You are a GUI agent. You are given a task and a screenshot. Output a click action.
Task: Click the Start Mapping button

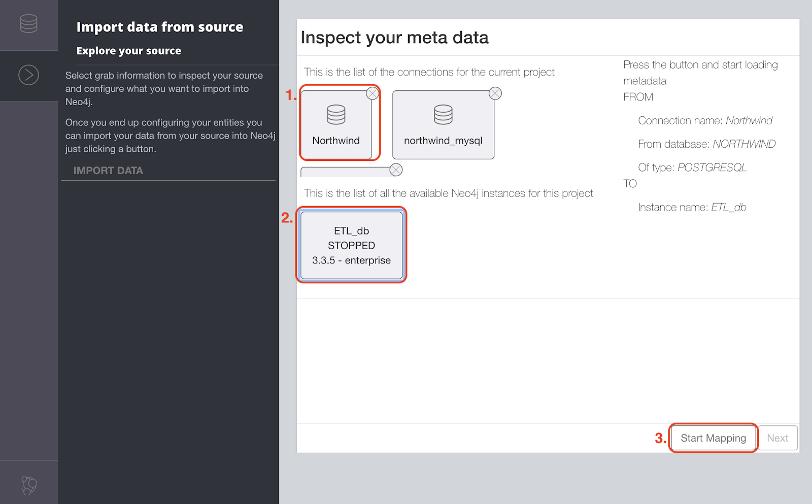click(x=713, y=438)
